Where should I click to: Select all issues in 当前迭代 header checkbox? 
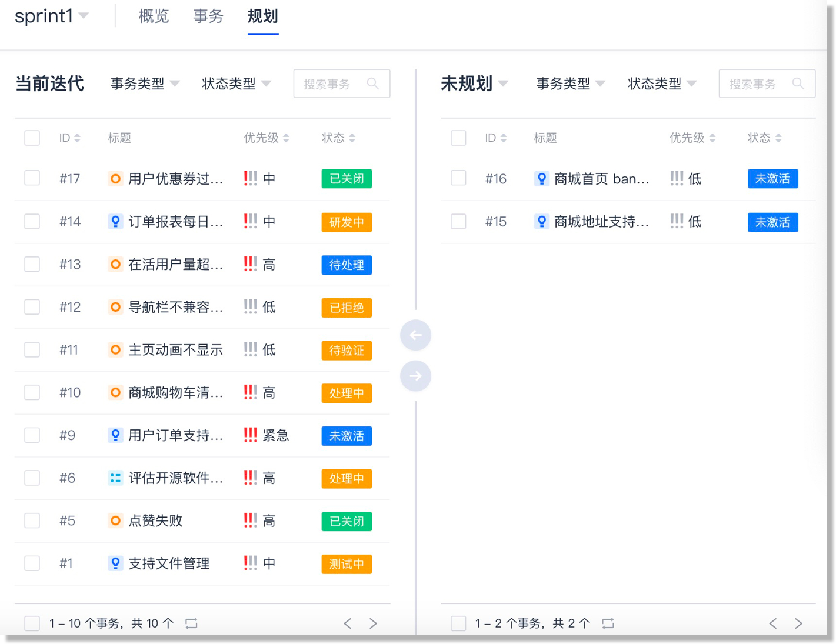(32, 138)
